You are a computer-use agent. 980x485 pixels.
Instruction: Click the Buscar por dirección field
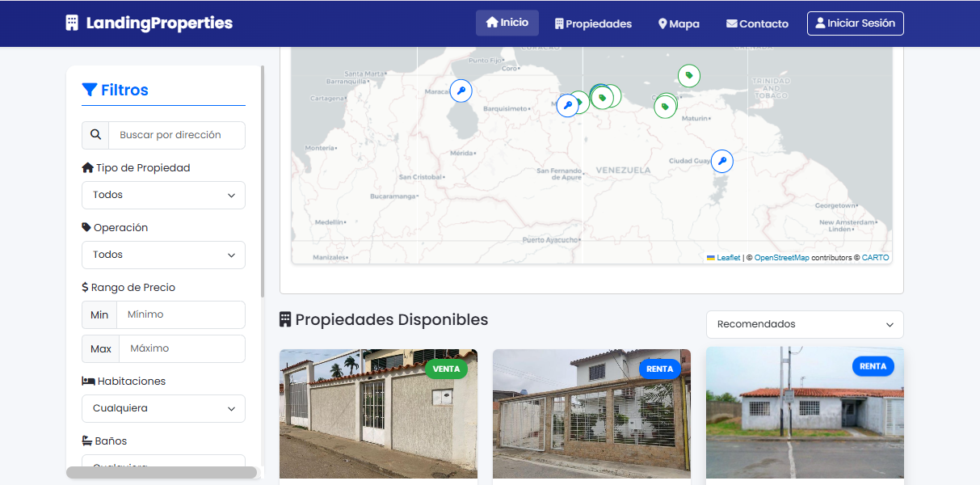click(177, 135)
